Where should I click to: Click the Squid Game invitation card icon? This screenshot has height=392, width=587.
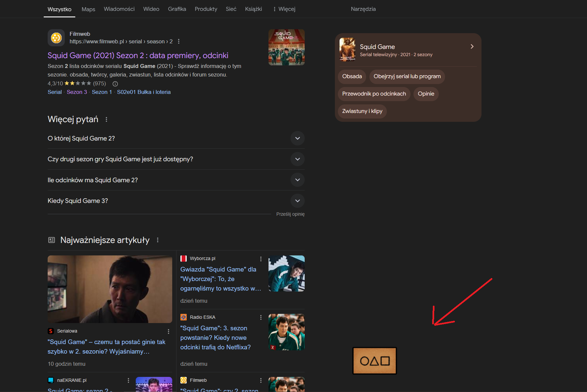(374, 361)
